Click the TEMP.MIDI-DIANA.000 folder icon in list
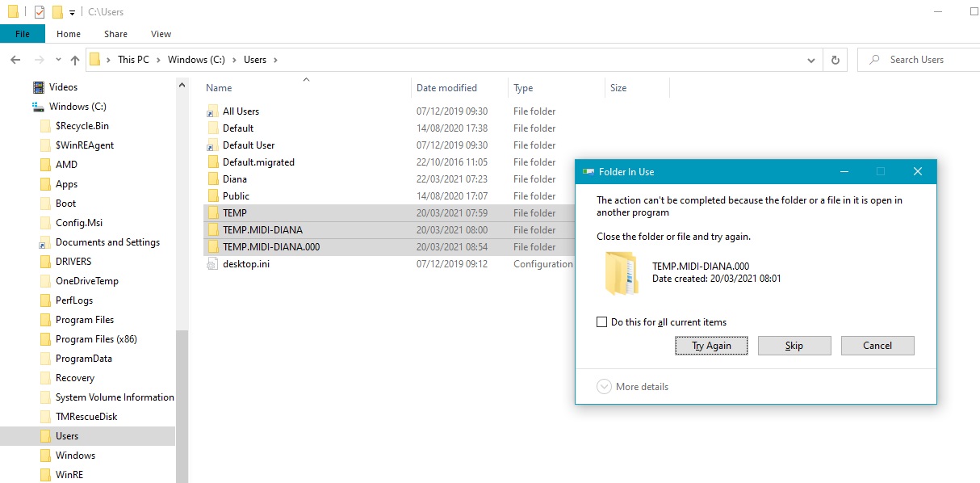 coord(212,247)
